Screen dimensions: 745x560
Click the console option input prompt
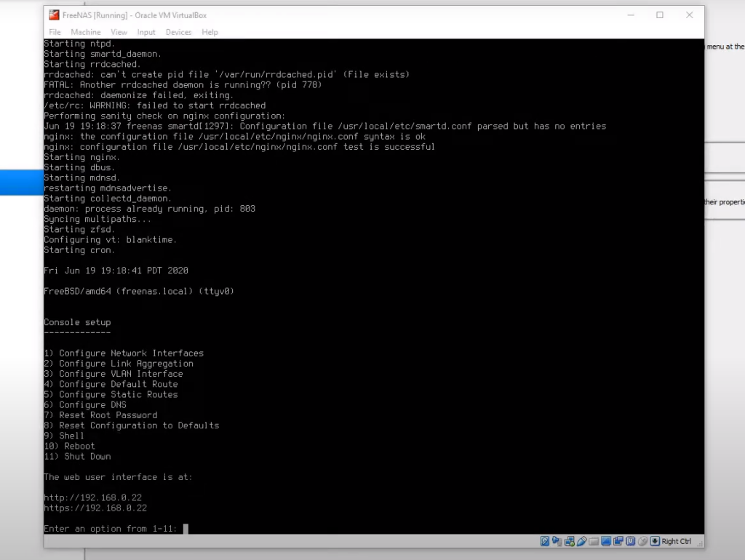tap(187, 529)
